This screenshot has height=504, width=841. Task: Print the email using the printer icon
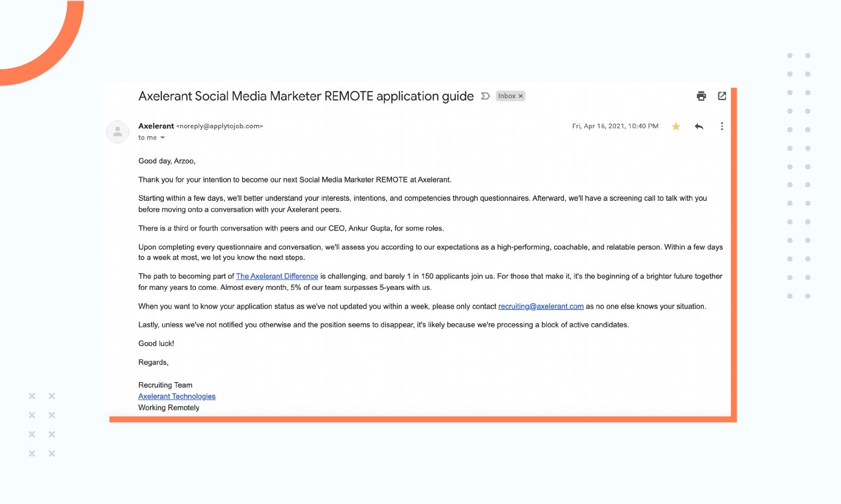click(701, 96)
